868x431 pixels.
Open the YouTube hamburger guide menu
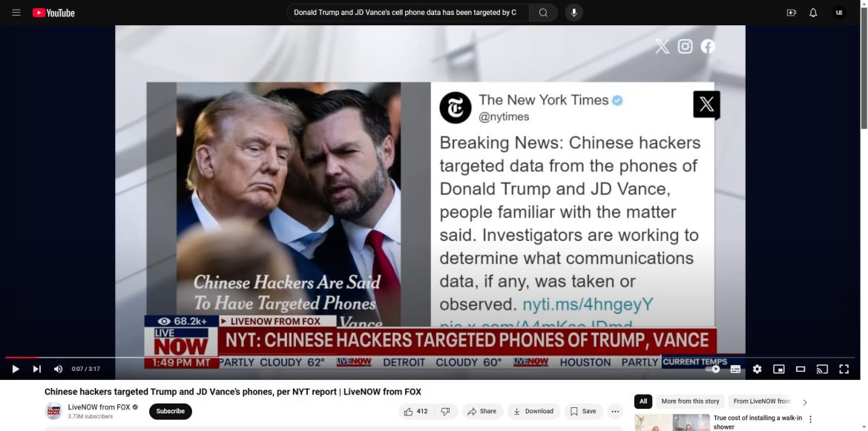(16, 13)
